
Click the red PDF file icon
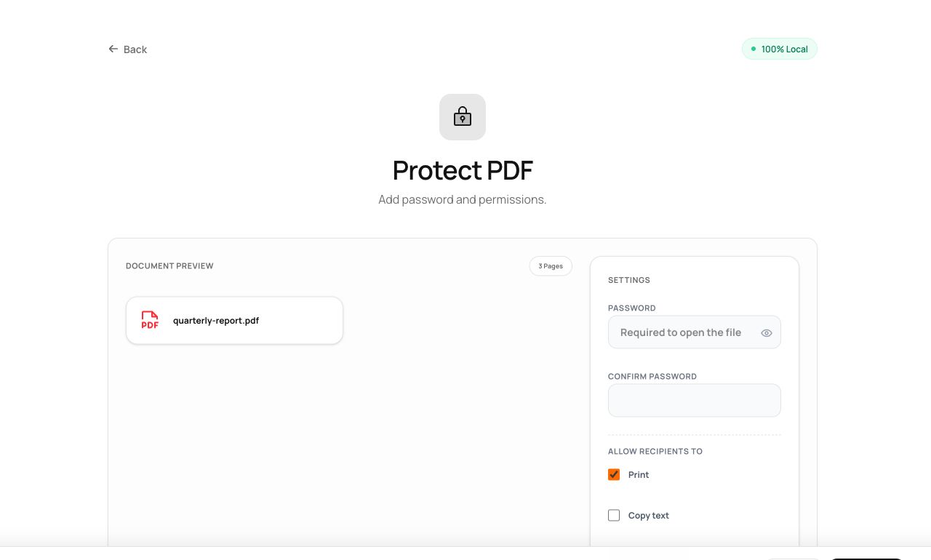pos(150,320)
